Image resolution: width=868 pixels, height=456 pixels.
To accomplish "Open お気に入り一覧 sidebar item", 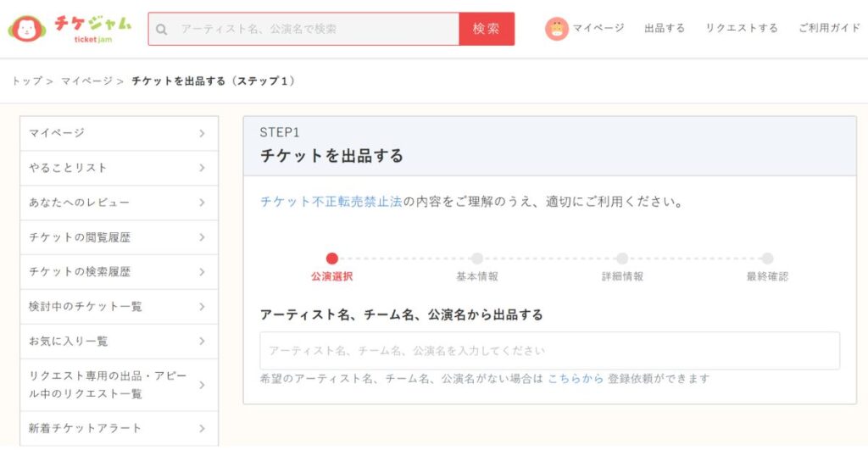I will [x=119, y=342].
